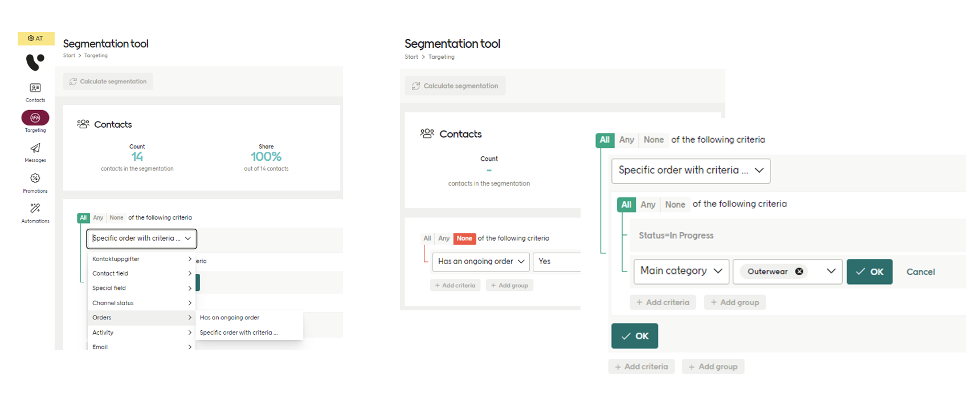This screenshot has width=980, height=401.
Task: Go to Messages in the sidebar
Action: coord(35,153)
